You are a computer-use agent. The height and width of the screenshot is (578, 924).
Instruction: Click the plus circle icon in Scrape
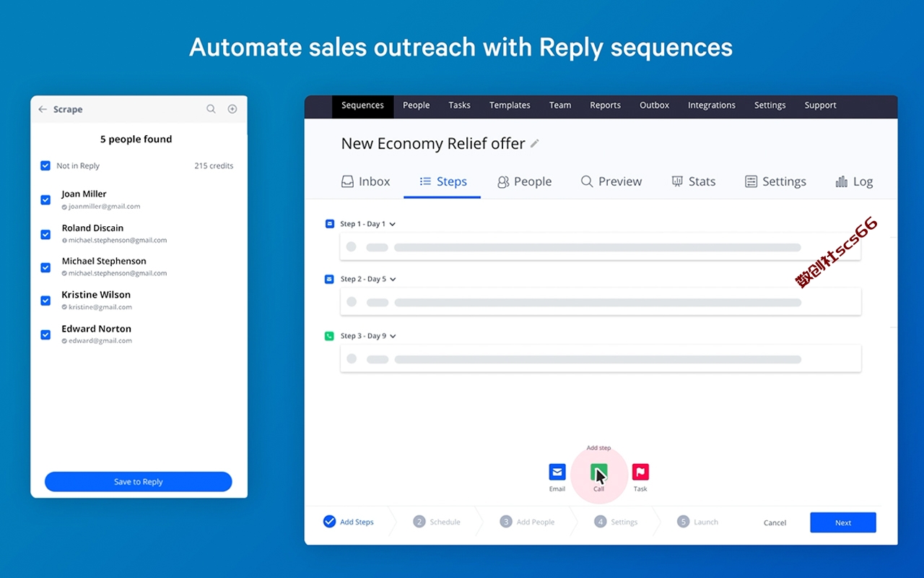[232, 109]
